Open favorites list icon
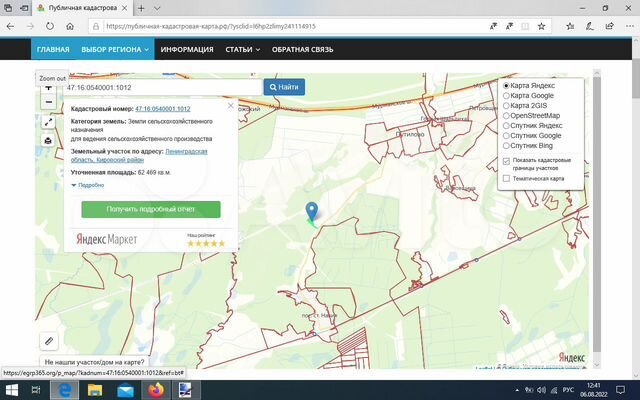This screenshot has width=640, height=400. tap(570, 26)
